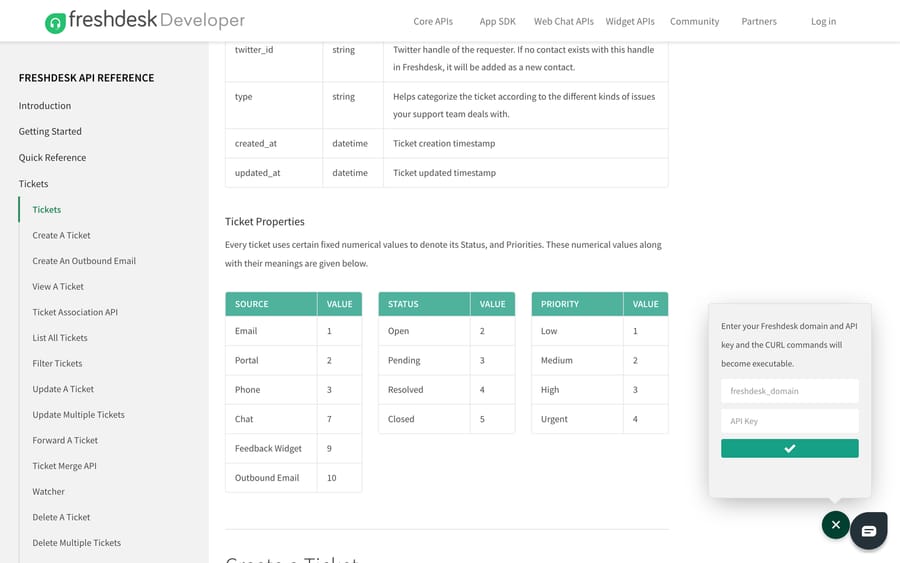
Task: Close the API key popup with X button
Action: tap(835, 525)
